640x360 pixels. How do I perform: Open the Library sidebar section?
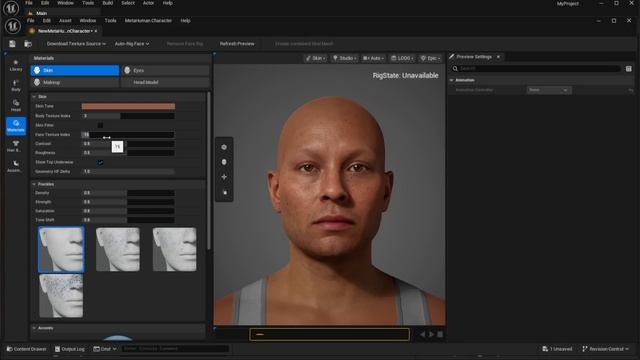[x=16, y=65]
